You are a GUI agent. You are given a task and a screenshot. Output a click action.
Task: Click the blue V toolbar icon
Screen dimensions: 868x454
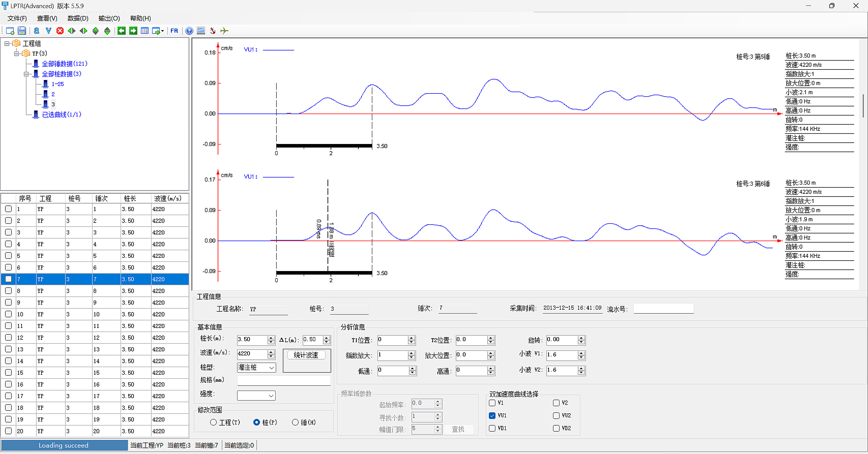[x=48, y=31]
